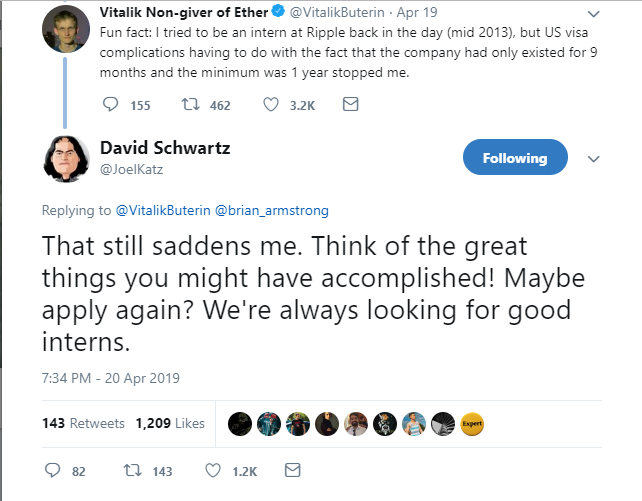Open the tweet timestamp 7:34 PM - 20 Apr 2019
This screenshot has width=642, height=501.
pyautogui.click(x=111, y=378)
